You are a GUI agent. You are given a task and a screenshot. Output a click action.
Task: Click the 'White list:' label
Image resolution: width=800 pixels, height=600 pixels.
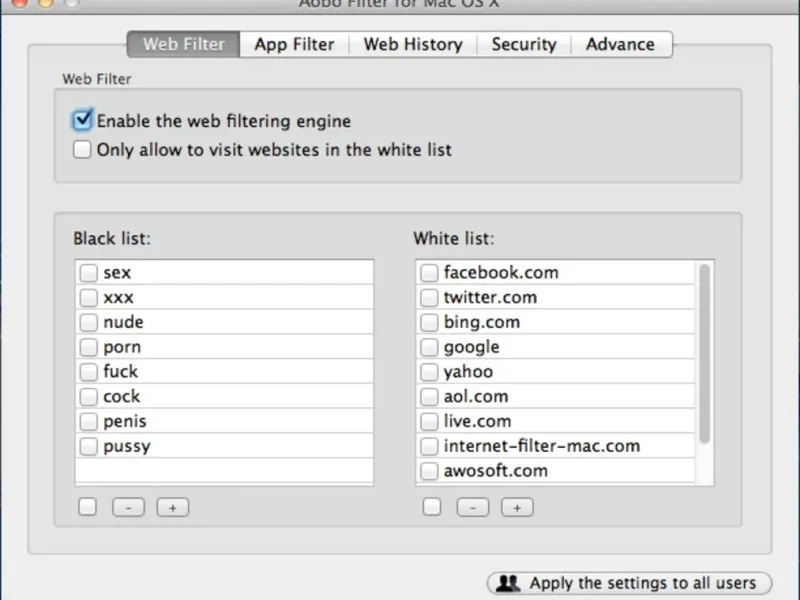point(454,238)
